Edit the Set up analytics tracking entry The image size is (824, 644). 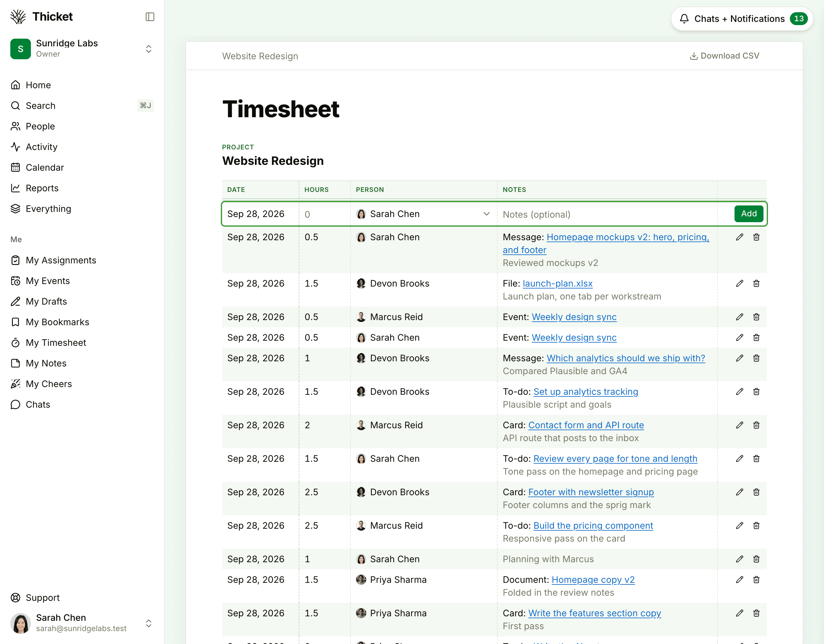[739, 392]
